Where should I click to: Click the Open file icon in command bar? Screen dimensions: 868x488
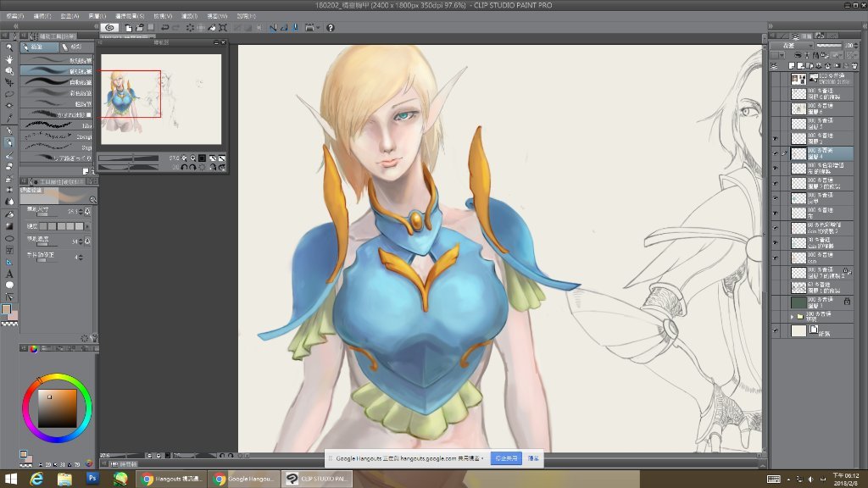click(x=140, y=28)
